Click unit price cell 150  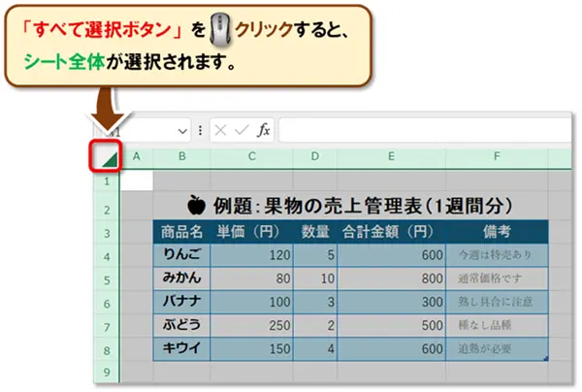[x=251, y=349]
